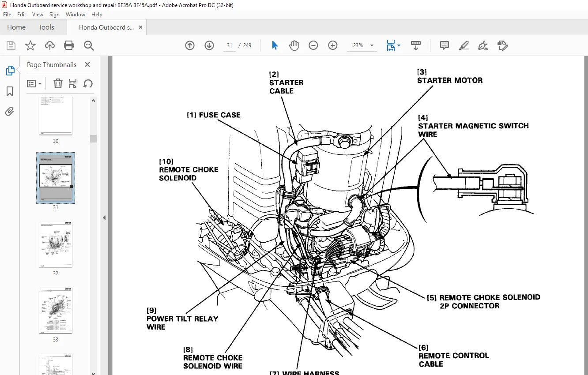
Task: Open the stamp tool icon
Action: click(x=502, y=45)
